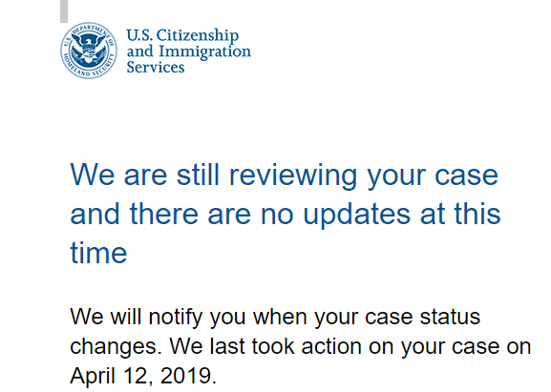Click the 'April 12, 2019' date

[142, 376]
